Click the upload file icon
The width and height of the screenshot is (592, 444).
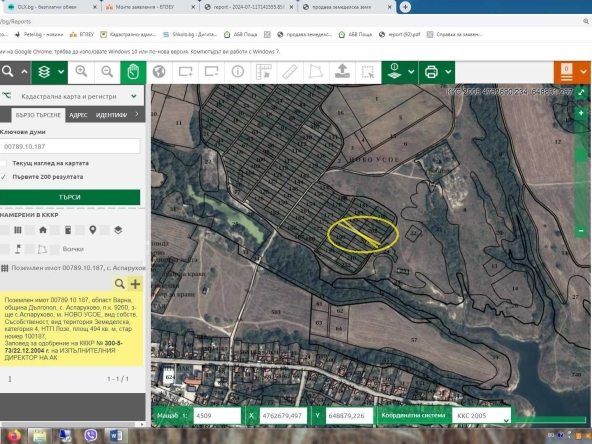[x=342, y=72]
